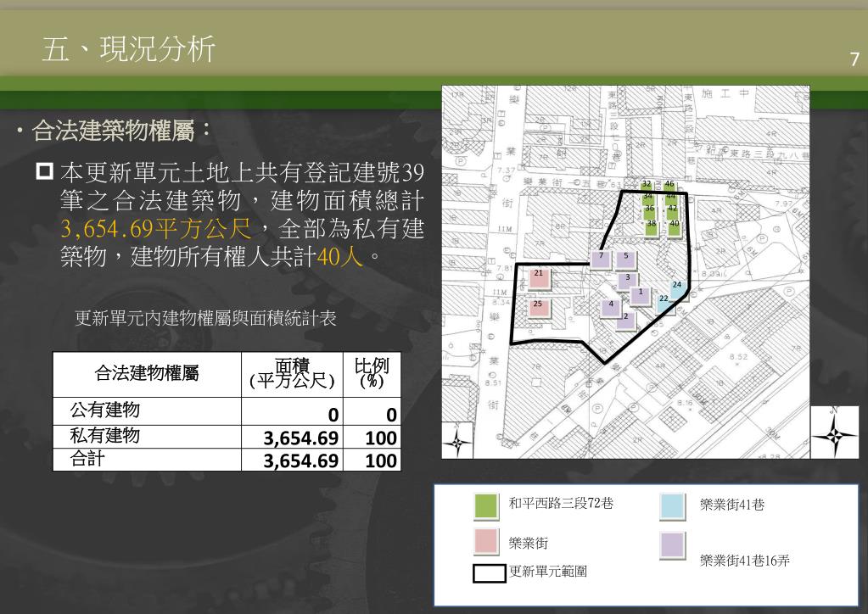
Task: Click pink building block 21 on map
Action: click(x=539, y=277)
